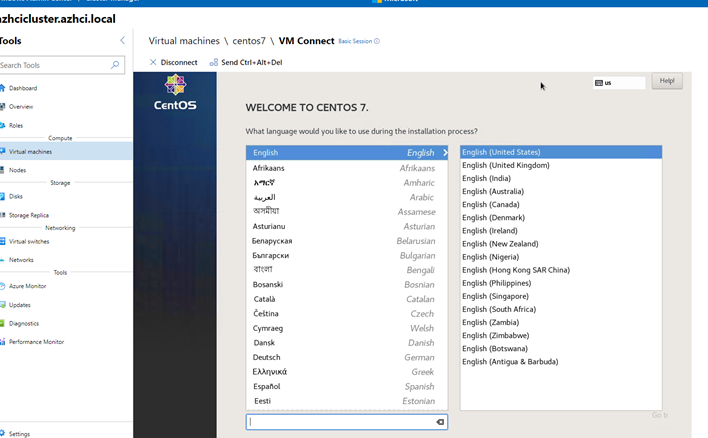Choose English (South Africa) locale
The height and width of the screenshot is (438, 708).
pos(561,309)
